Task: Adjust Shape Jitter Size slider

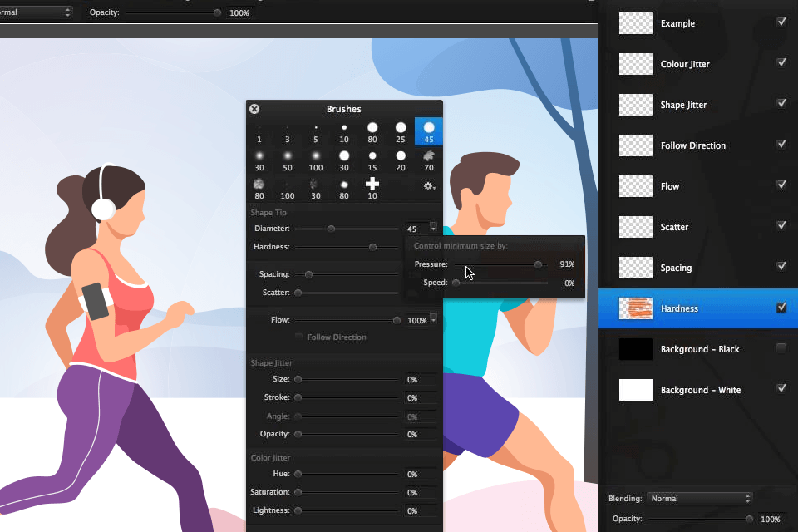Action: point(298,379)
